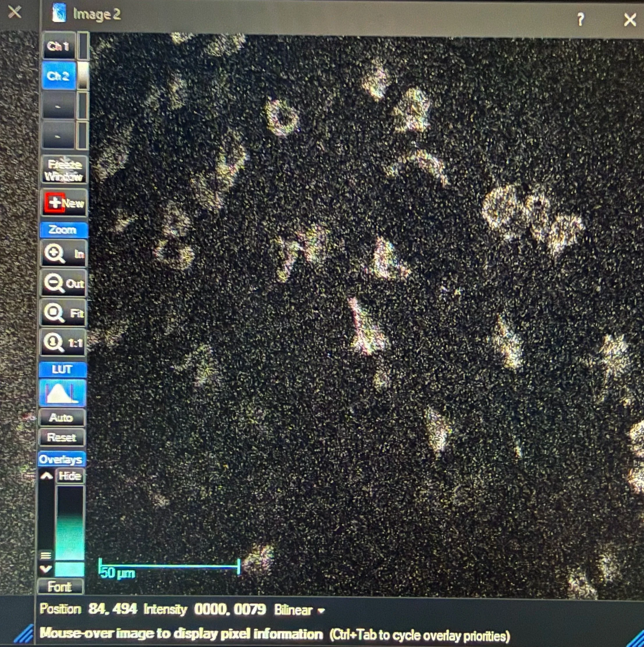Close the Image 2 window
Screen dimensions: 644x647
tap(630, 20)
